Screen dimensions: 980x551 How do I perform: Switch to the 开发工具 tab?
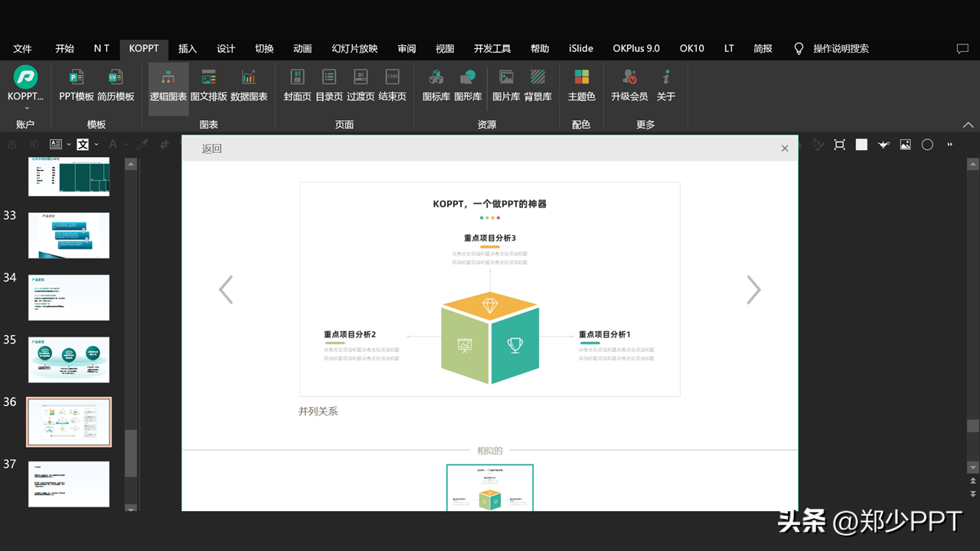tap(492, 48)
